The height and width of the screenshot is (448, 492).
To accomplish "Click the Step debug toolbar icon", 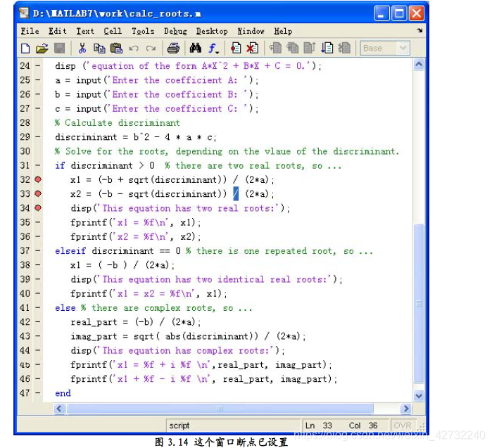I will coord(275,49).
